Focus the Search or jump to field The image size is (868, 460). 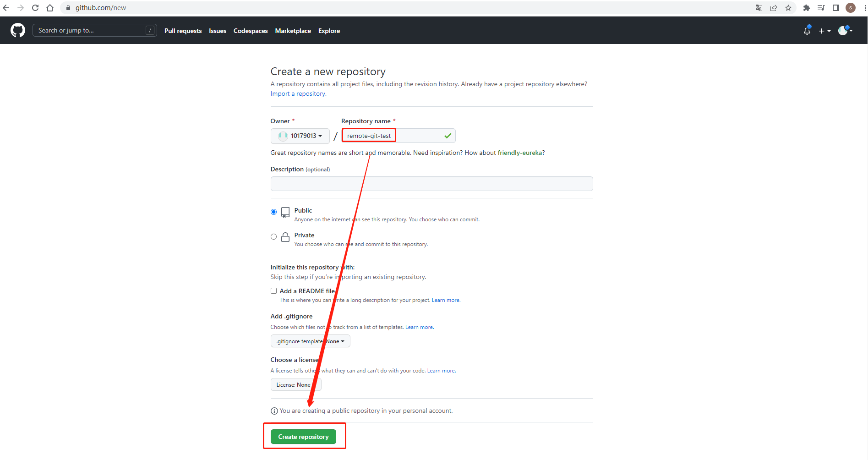click(x=95, y=30)
